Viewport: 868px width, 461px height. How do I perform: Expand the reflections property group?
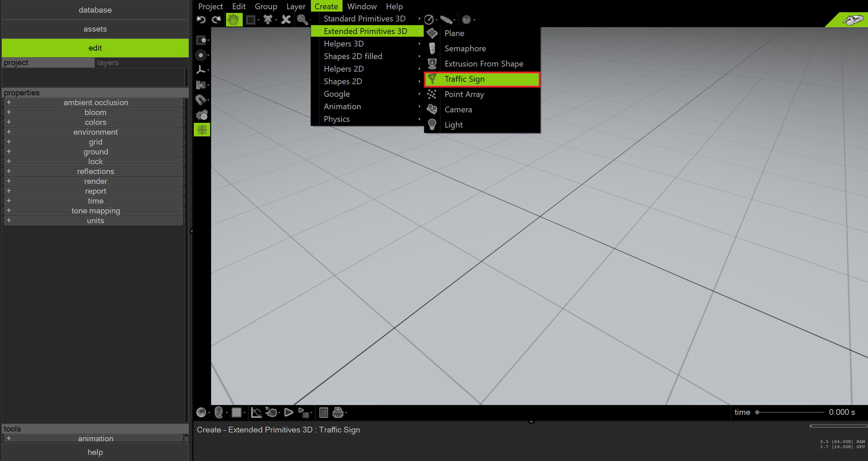[x=9, y=171]
